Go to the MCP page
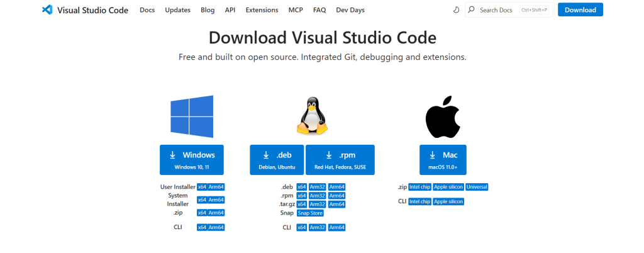Image resolution: width=644 pixels, height=253 pixels. pyautogui.click(x=296, y=10)
